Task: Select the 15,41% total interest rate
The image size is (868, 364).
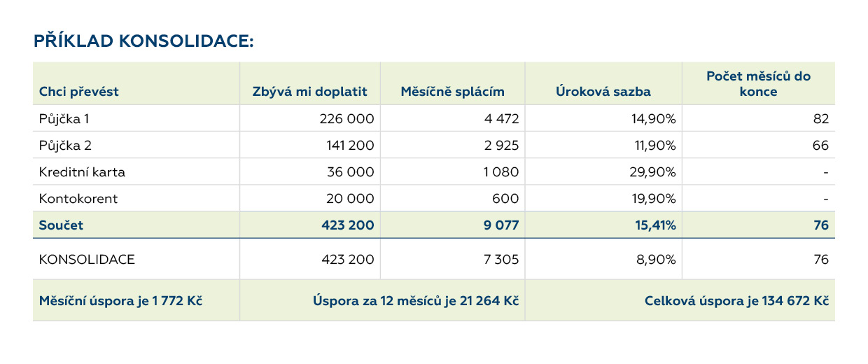Action: [x=654, y=225]
